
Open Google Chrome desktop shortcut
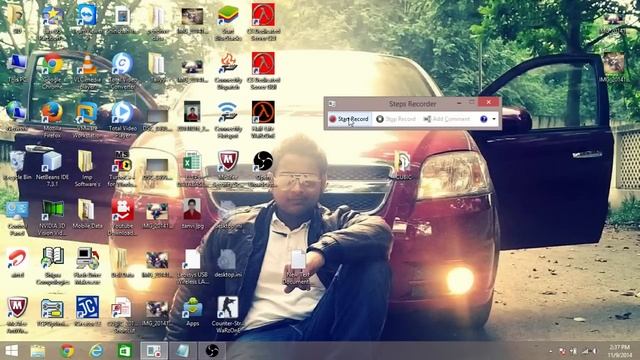(x=52, y=72)
